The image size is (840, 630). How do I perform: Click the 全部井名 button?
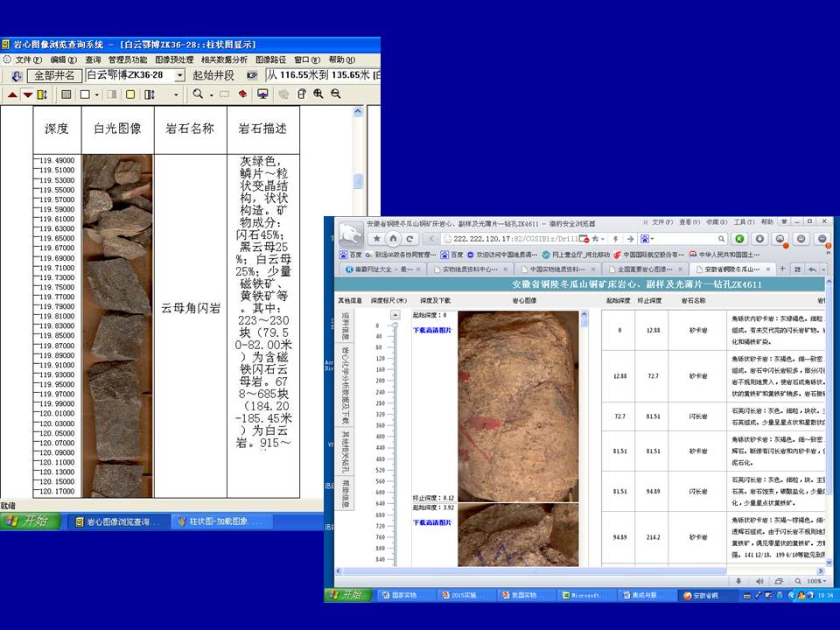54,75
